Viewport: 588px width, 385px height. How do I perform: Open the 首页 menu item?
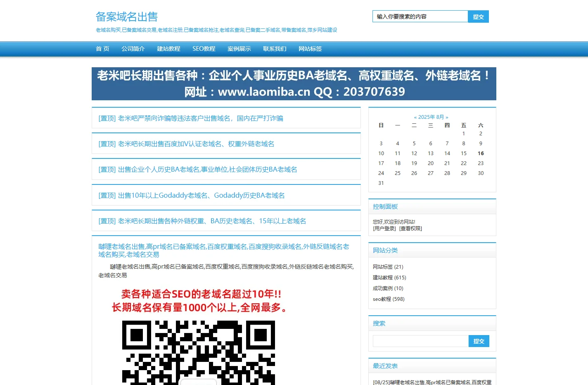click(x=102, y=49)
